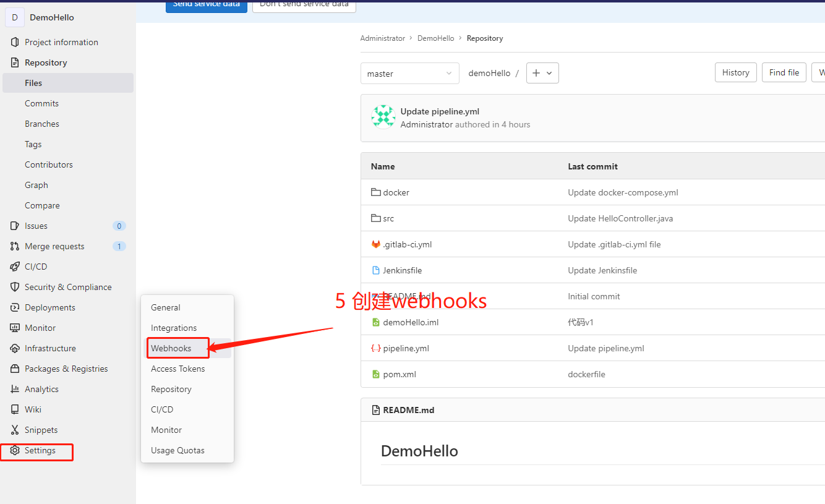Screen dimensions: 825x504
Task: Click the Snippets scissors icon
Action: click(15, 430)
